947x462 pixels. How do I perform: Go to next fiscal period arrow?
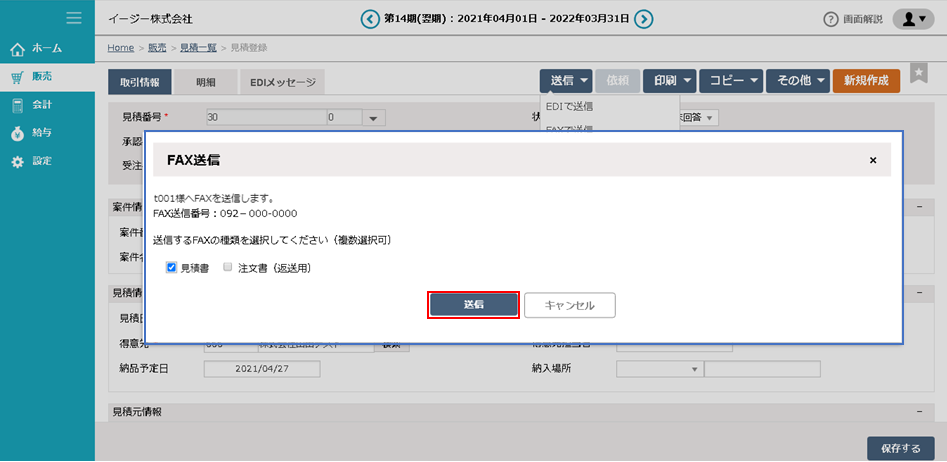(644, 18)
